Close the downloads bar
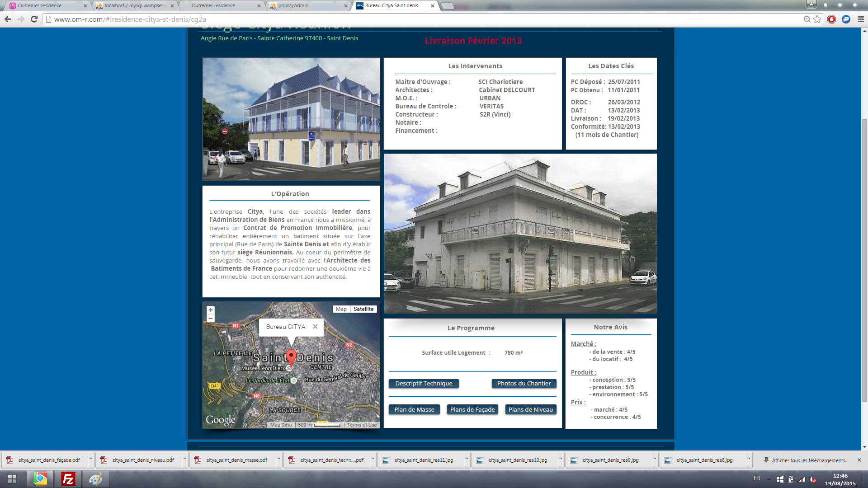 tap(859, 460)
